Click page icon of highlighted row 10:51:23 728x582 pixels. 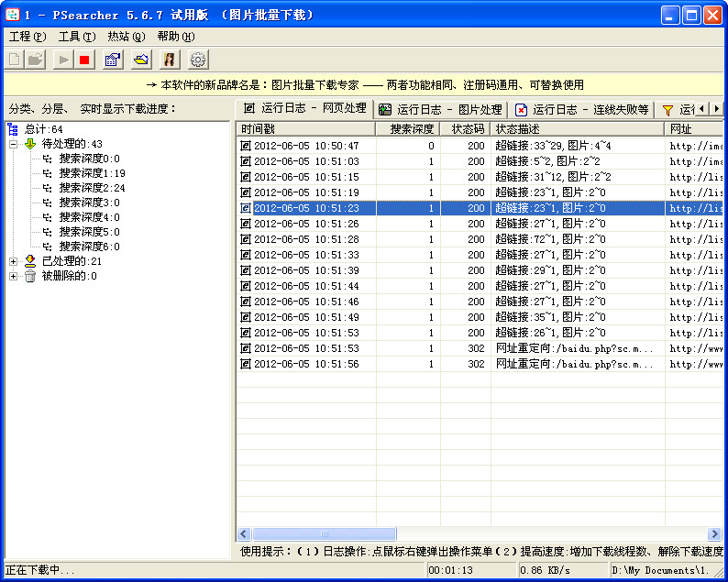(245, 208)
